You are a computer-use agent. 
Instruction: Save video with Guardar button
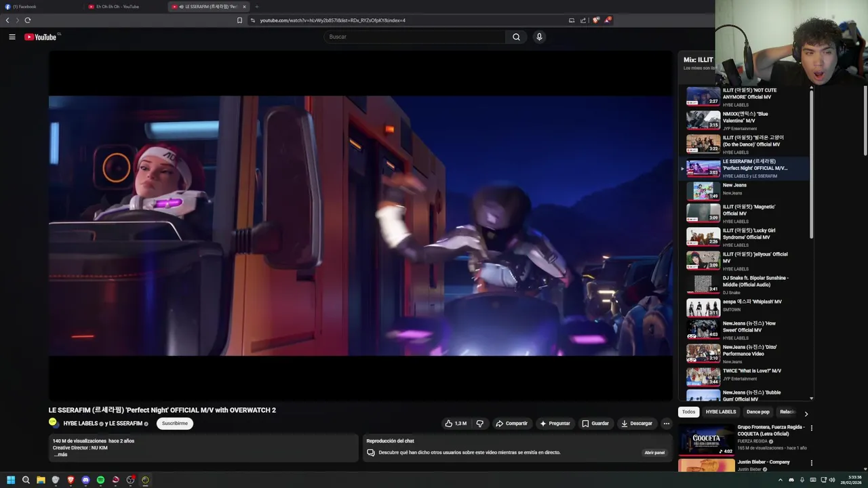point(595,424)
